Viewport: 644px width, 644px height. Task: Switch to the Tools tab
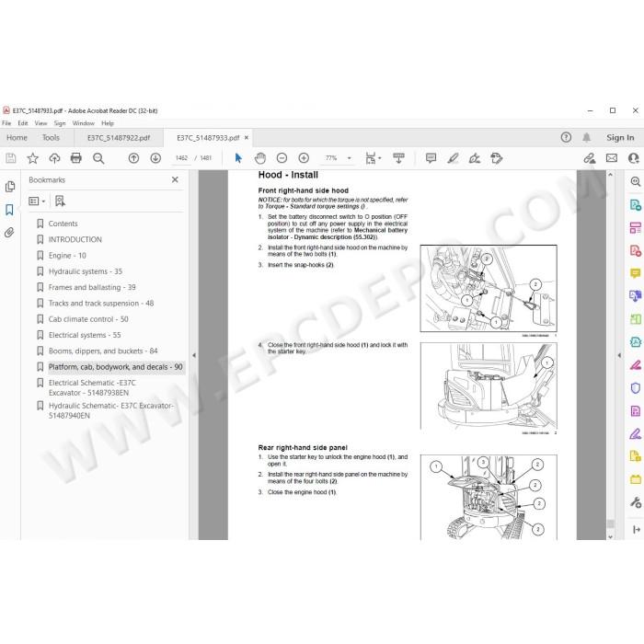51,138
